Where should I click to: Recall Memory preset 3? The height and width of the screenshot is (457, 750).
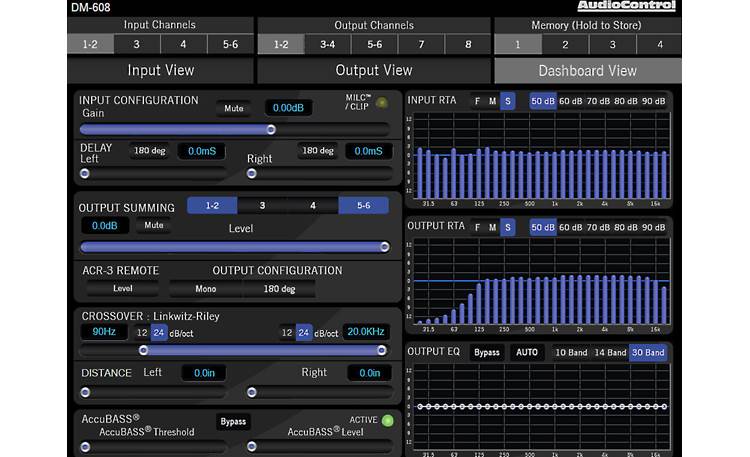pos(613,45)
